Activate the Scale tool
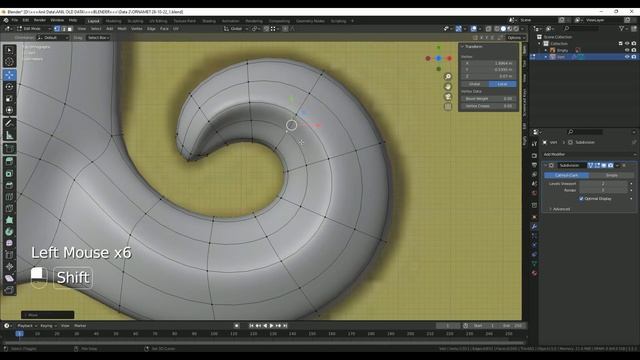Viewport: 640px width, 360px height. pos(9,98)
